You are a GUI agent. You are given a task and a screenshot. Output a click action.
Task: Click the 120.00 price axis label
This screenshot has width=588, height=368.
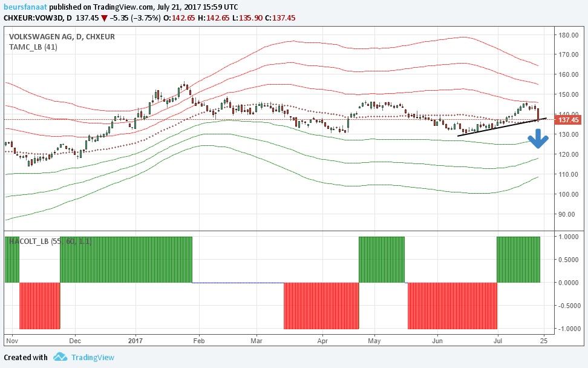pos(568,154)
